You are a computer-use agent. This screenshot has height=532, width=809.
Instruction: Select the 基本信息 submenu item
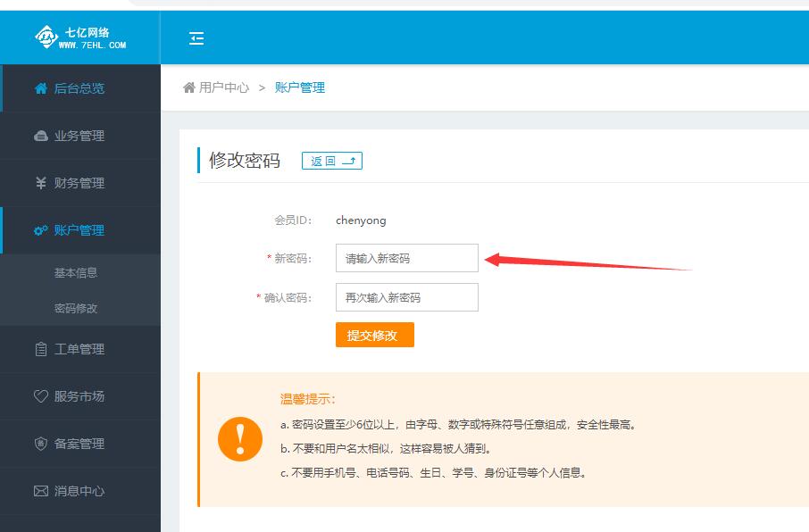(x=76, y=272)
